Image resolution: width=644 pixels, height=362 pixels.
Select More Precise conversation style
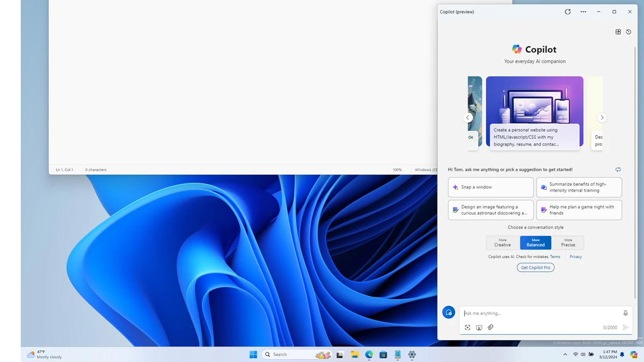[x=568, y=242]
